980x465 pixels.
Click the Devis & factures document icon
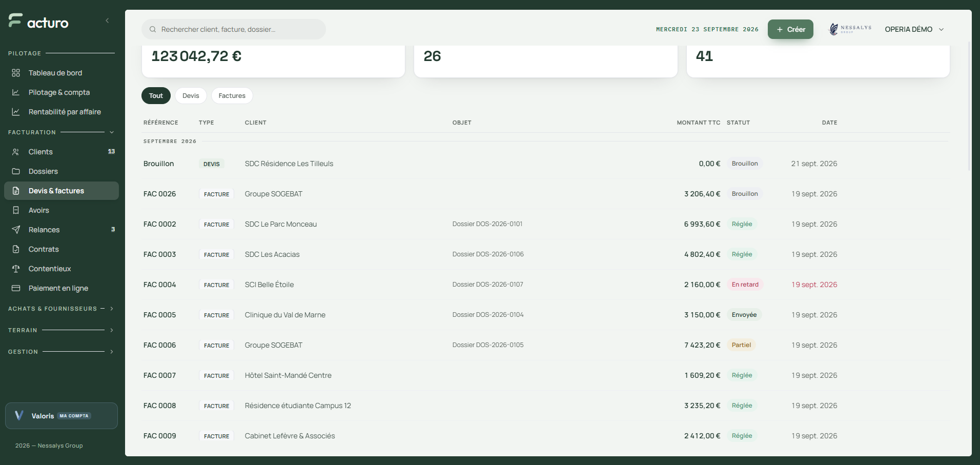16,191
